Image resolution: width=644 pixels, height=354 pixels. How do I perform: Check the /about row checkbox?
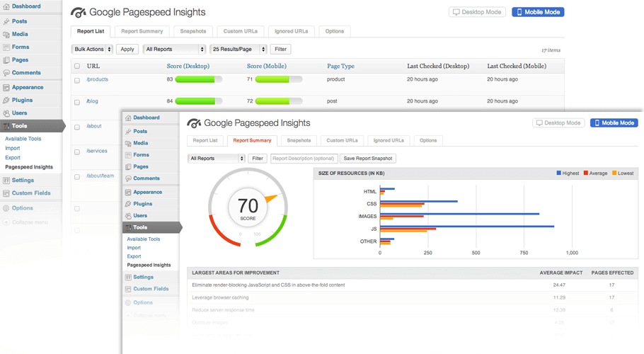coord(77,127)
